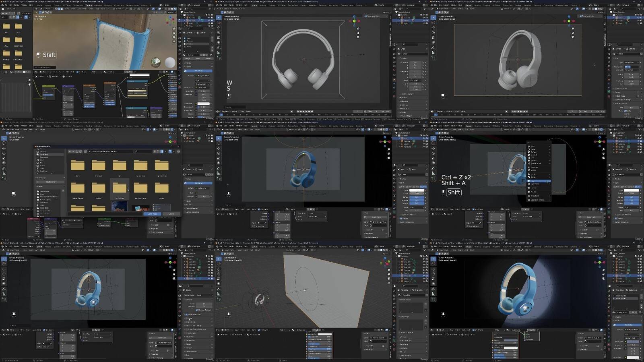
Task: Open Background surface shader dropdown in file-browser frame
Action: pyautogui.click(x=202, y=188)
